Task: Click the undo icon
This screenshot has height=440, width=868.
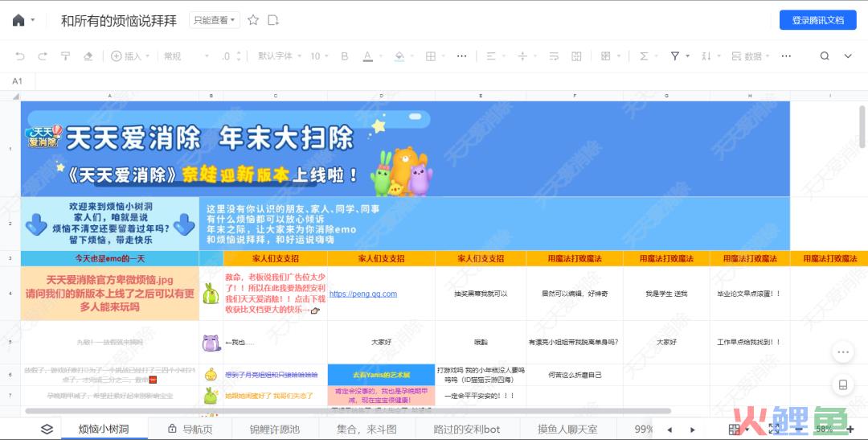Action: click(x=20, y=56)
